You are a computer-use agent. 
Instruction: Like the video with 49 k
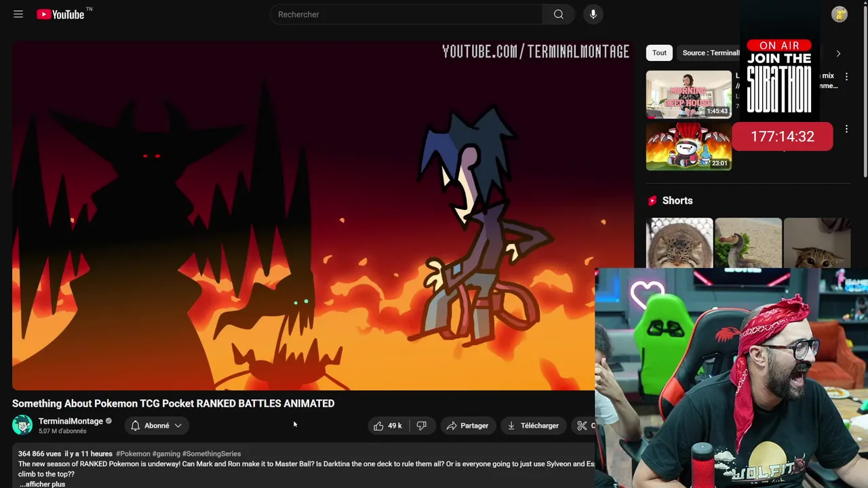tap(387, 426)
